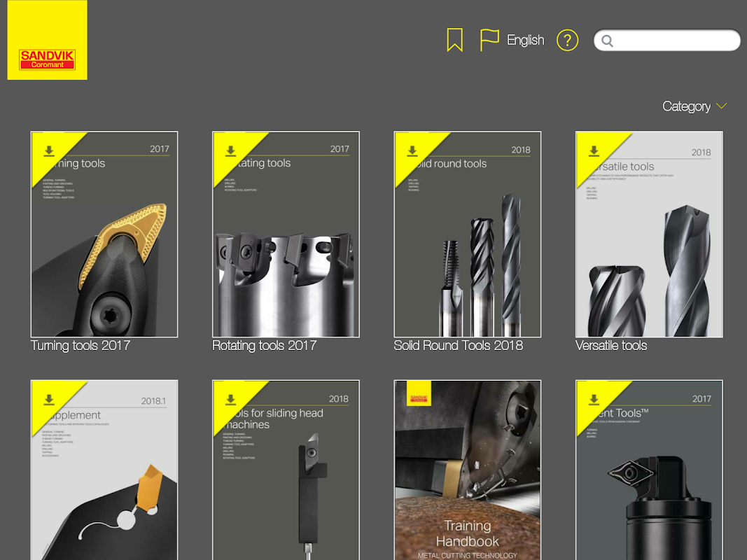Open help question mark icon
This screenshot has width=747, height=560.
(x=567, y=41)
